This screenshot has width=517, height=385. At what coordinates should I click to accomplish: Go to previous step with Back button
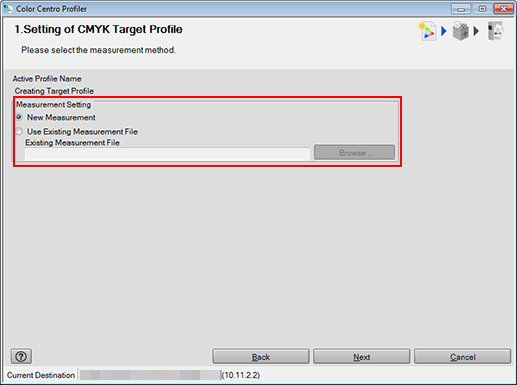261,357
